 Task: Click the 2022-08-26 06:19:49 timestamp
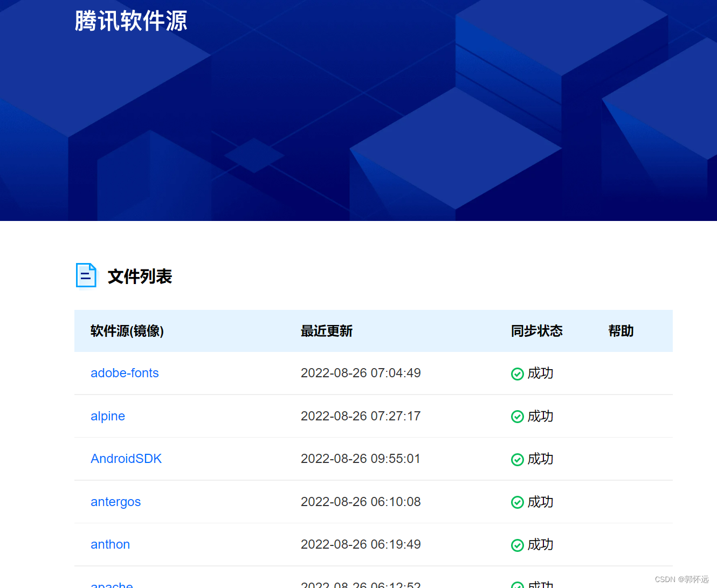pos(361,544)
